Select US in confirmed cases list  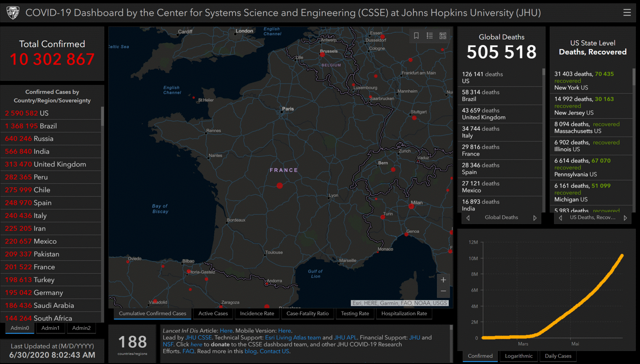pos(51,113)
